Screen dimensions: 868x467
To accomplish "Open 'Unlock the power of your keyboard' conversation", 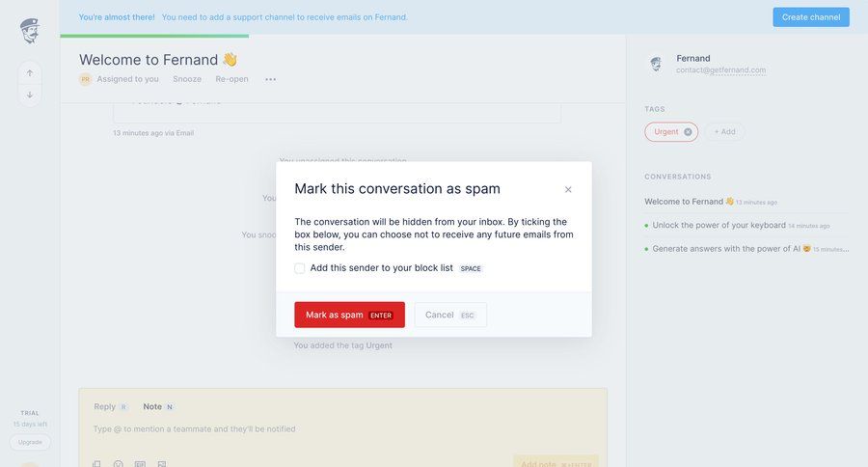I will (x=719, y=225).
